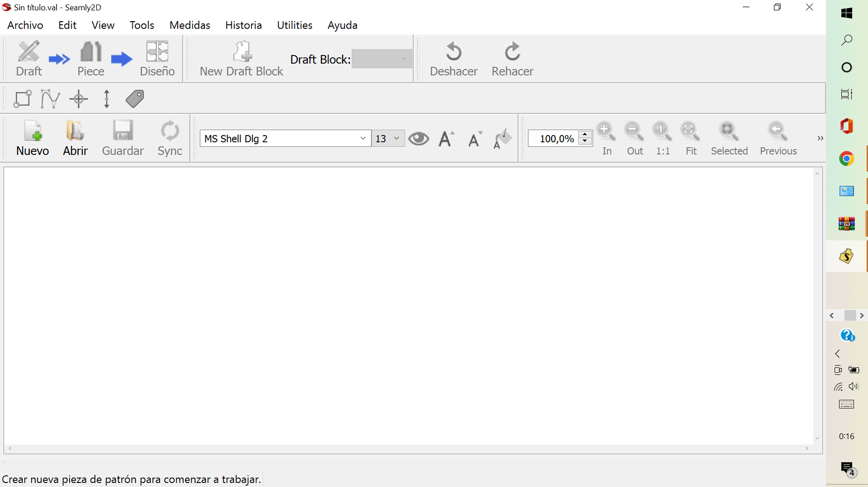The image size is (868, 487).
Task: Toggle point name visibility with the eye icon
Action: coord(418,138)
